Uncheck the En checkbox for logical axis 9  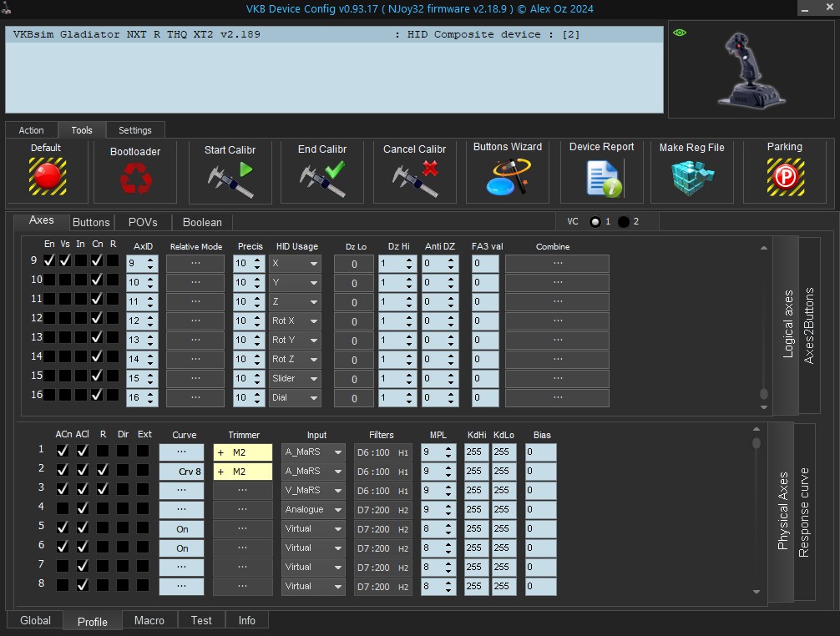49,260
